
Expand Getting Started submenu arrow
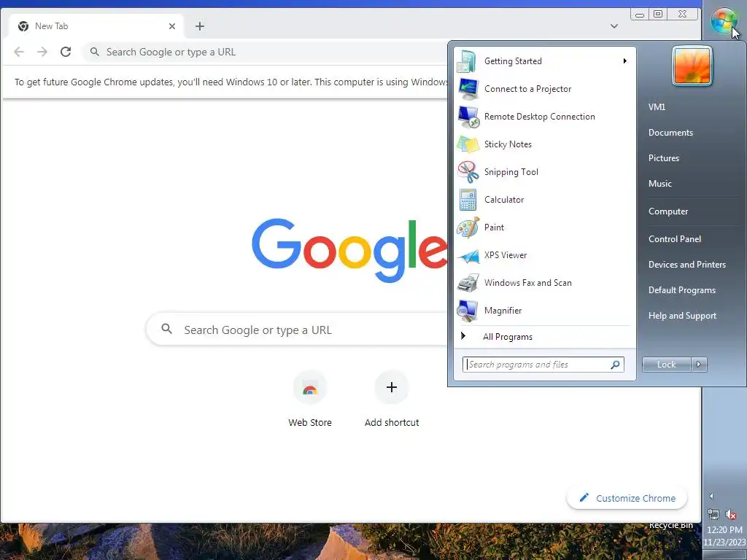point(624,61)
